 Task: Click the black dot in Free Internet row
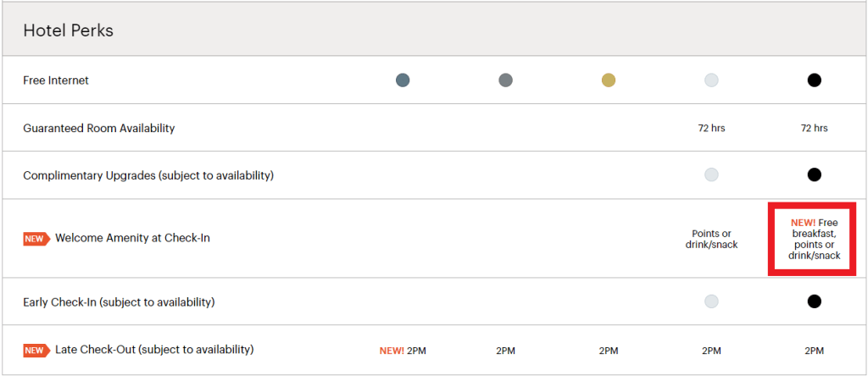pos(814,80)
